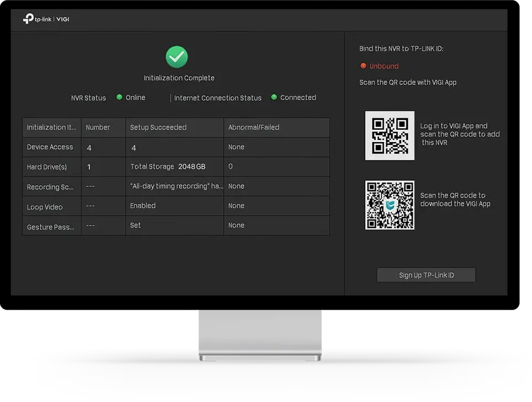Click the 'Online' status text
The height and width of the screenshot is (402, 532).
pos(135,98)
